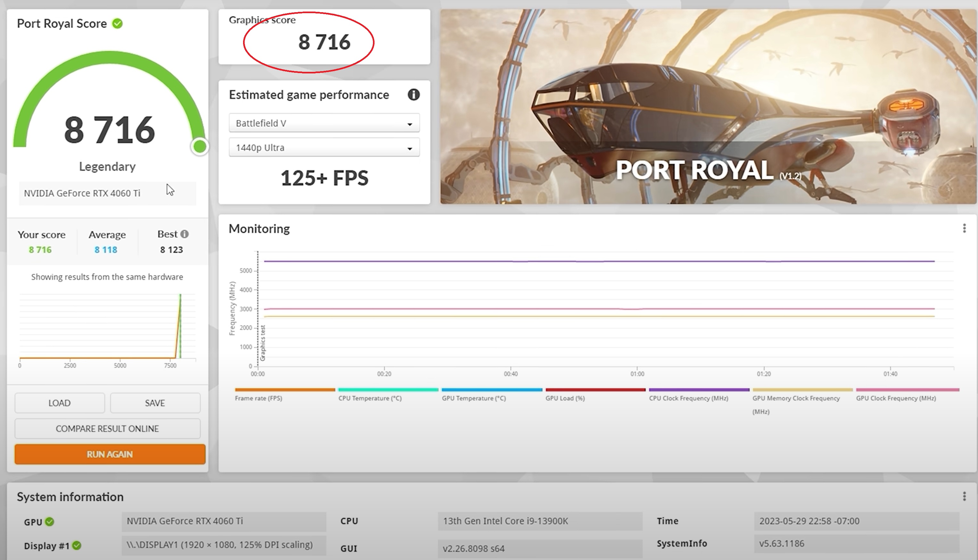This screenshot has width=978, height=560.
Task: Click the GPU Memory Clock Frequency color bar
Action: pyautogui.click(x=802, y=389)
